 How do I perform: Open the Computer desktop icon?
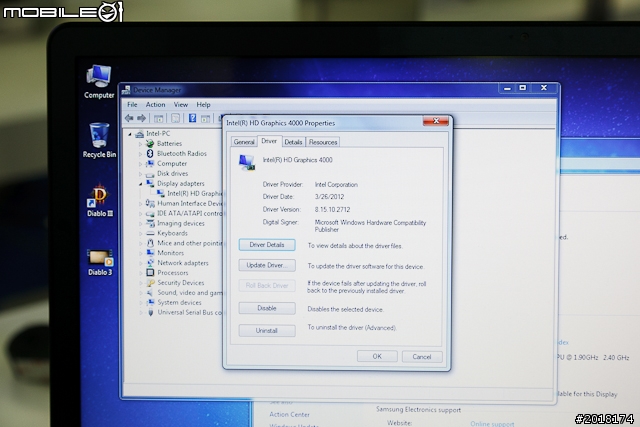pos(99,81)
